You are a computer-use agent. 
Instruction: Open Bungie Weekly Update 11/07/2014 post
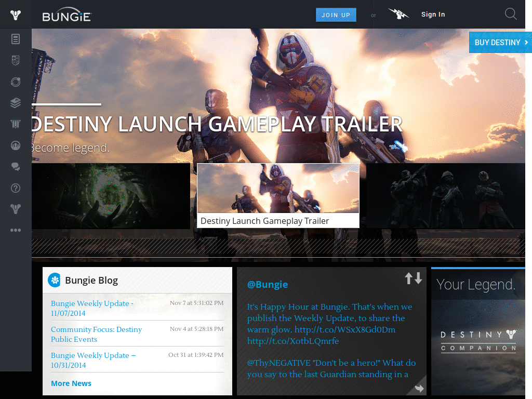[x=92, y=308]
